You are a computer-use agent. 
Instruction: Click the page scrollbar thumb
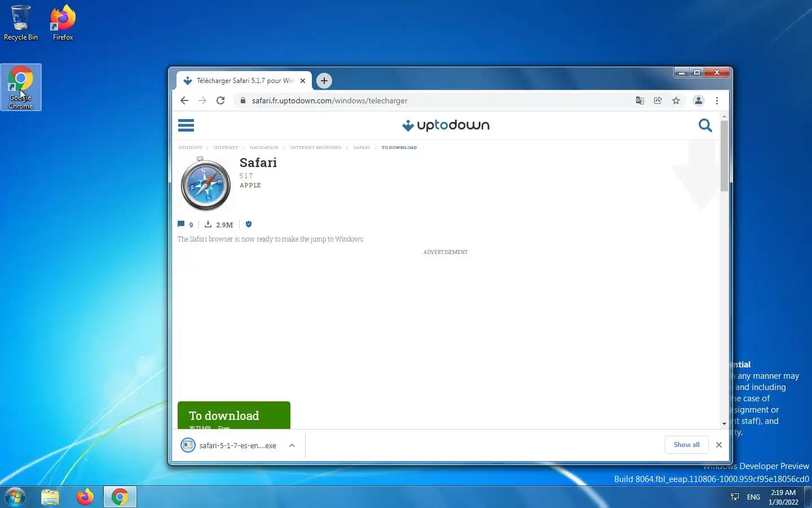[x=724, y=155]
